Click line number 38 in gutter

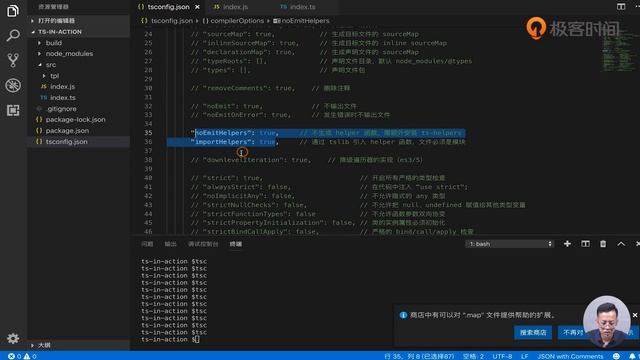(148, 160)
